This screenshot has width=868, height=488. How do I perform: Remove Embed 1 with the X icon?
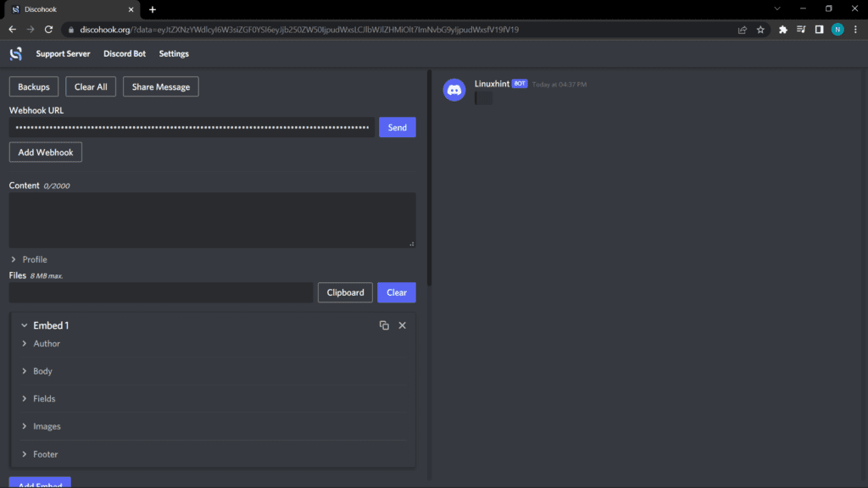[403, 325]
